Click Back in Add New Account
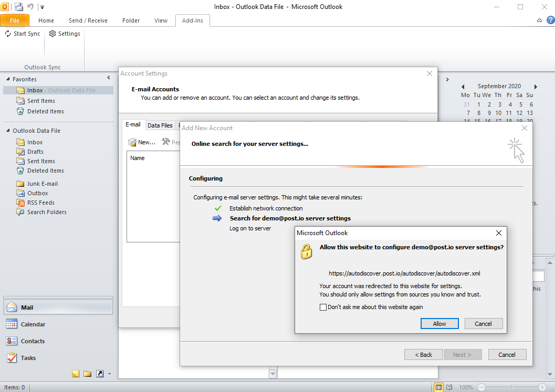 423,355
